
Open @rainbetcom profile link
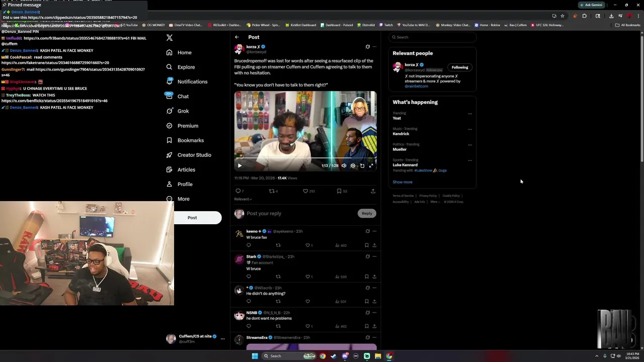coord(417,86)
